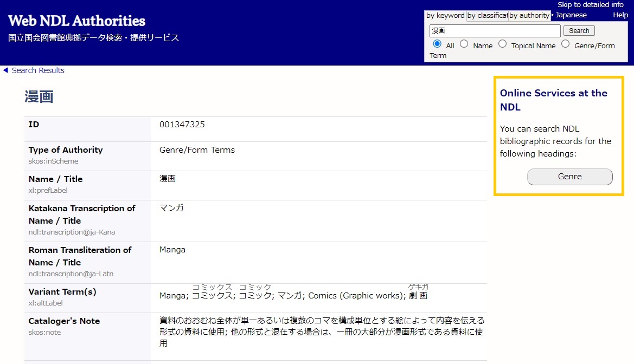This screenshot has height=364, width=634.
Task: Select the Genre/Form Term radio button
Action: [x=566, y=44]
